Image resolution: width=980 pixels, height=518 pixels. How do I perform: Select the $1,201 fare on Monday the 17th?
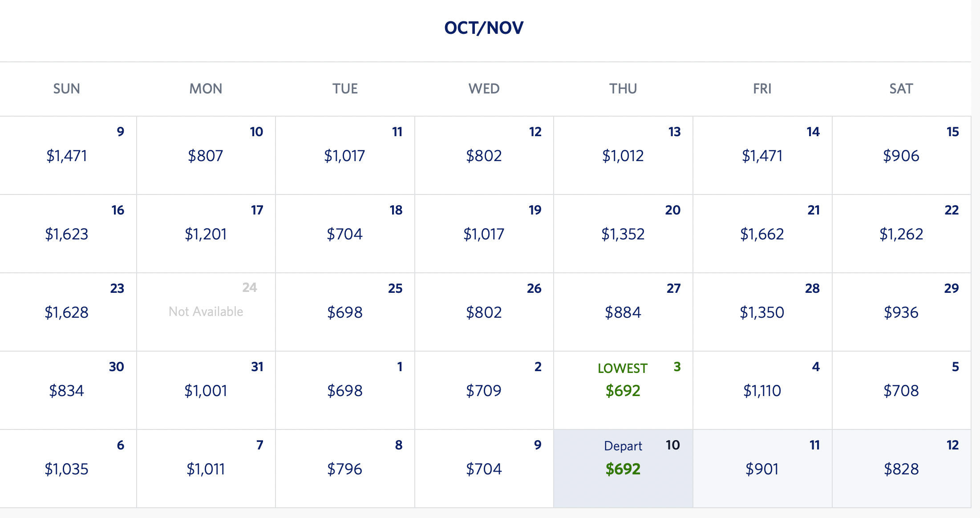coord(206,234)
